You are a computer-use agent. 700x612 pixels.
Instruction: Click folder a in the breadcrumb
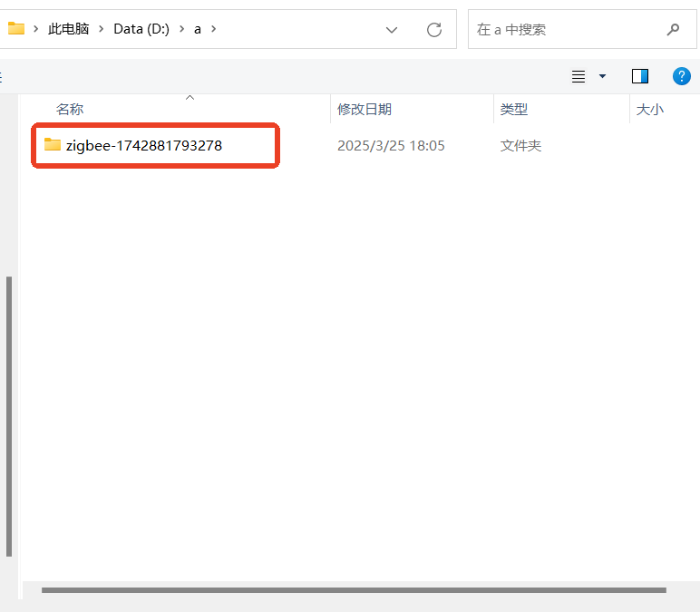tap(198, 29)
